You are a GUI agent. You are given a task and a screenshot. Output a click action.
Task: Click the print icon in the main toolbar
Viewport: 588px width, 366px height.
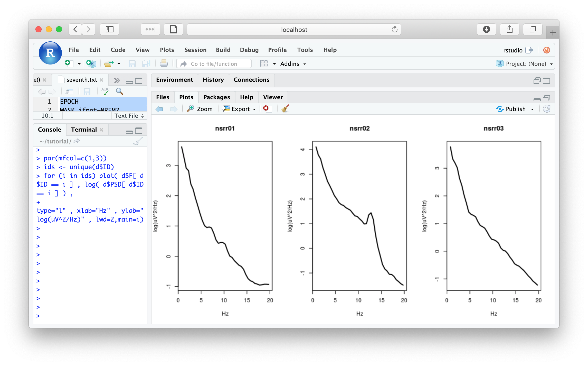tap(164, 63)
